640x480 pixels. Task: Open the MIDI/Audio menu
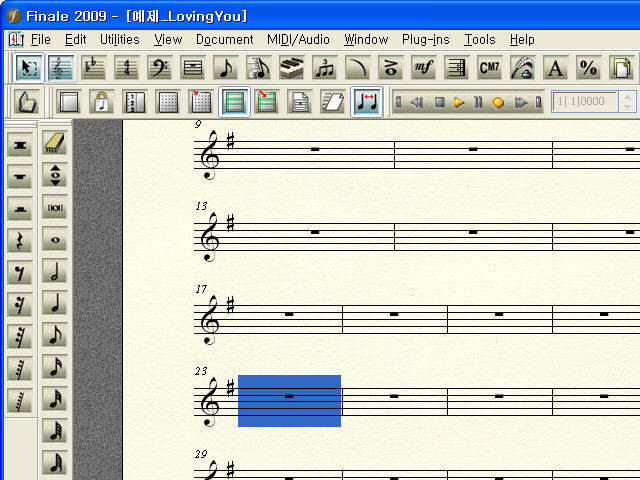(298, 40)
